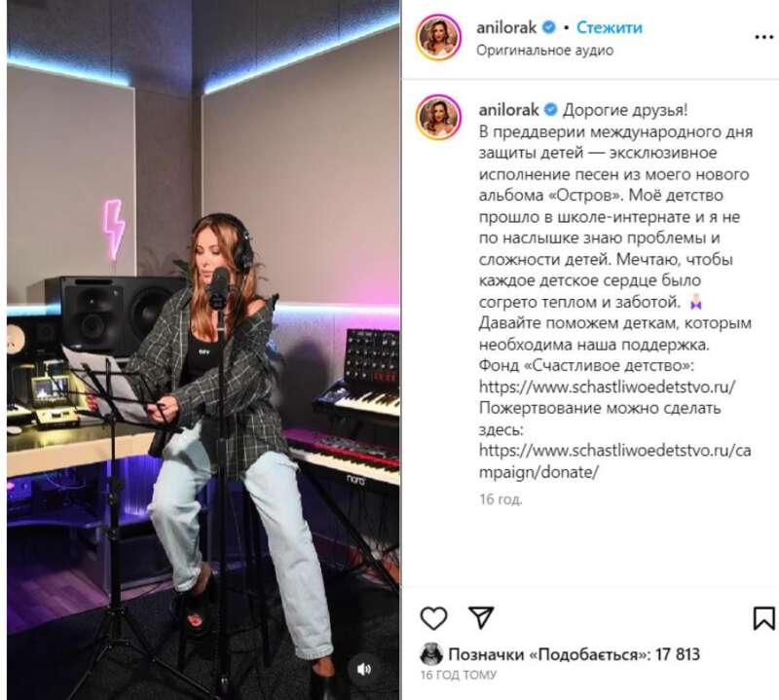Like the post with heart icon

coord(433,618)
